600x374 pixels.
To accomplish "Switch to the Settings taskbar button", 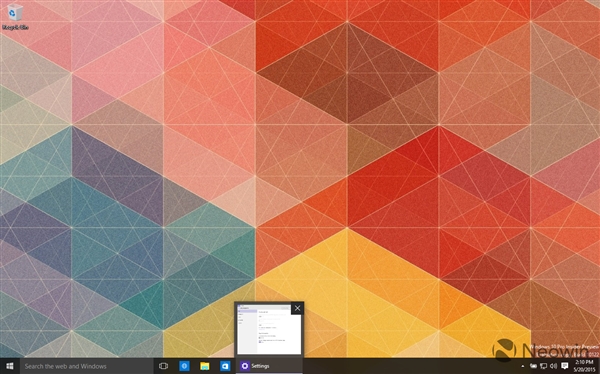I will pos(269,366).
